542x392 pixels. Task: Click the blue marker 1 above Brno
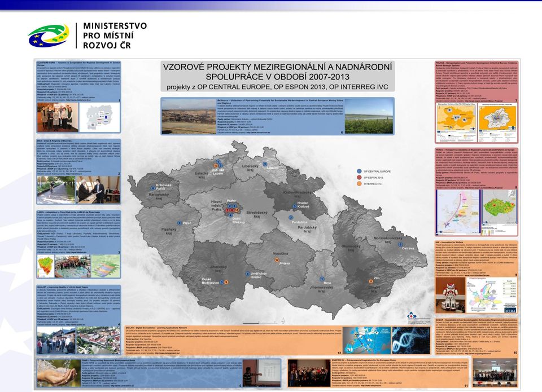[322, 279]
